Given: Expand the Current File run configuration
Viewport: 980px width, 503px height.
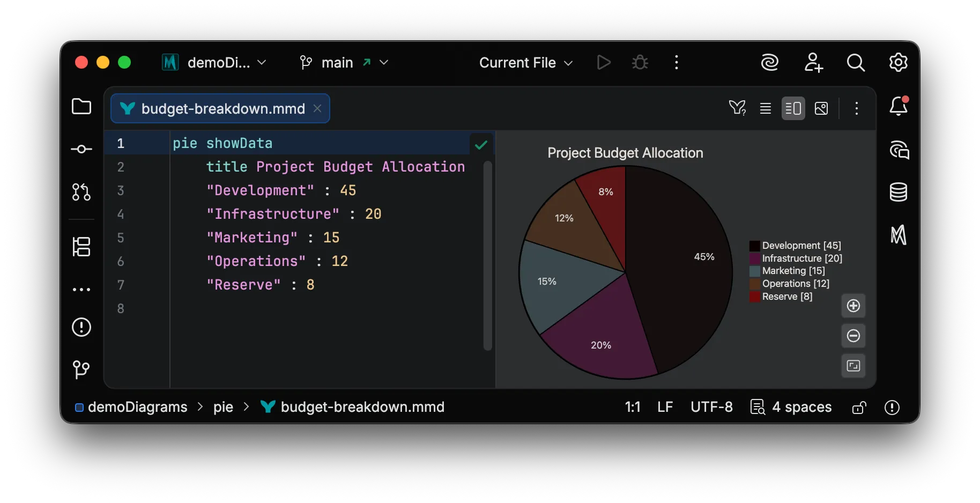Looking at the screenshot, I should (525, 63).
